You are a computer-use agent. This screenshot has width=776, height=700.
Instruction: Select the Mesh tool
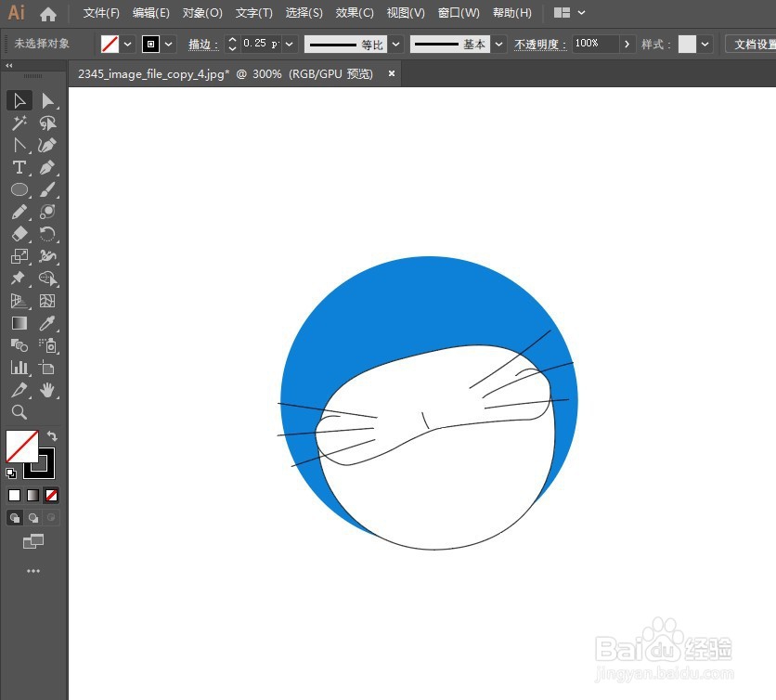[47, 301]
